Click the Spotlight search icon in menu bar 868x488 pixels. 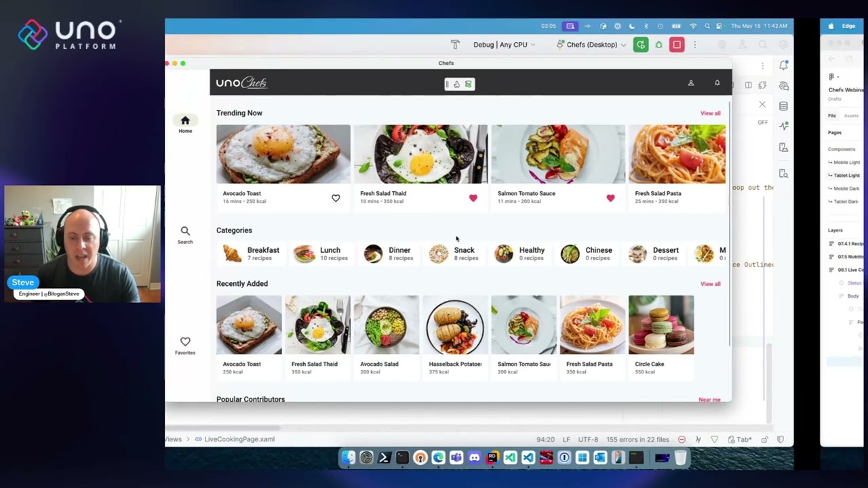tap(707, 26)
